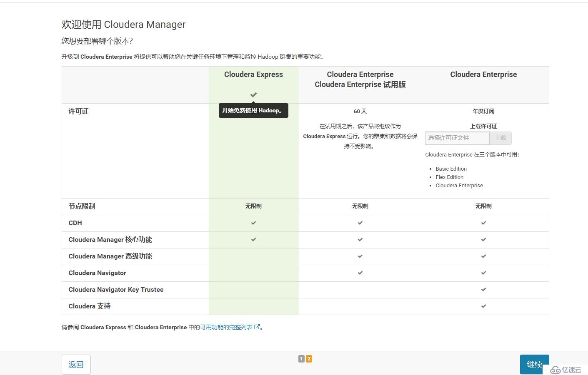The image size is (588, 375).
Task: Click Cloudera Manager 核心功能 row label
Action: (110, 240)
